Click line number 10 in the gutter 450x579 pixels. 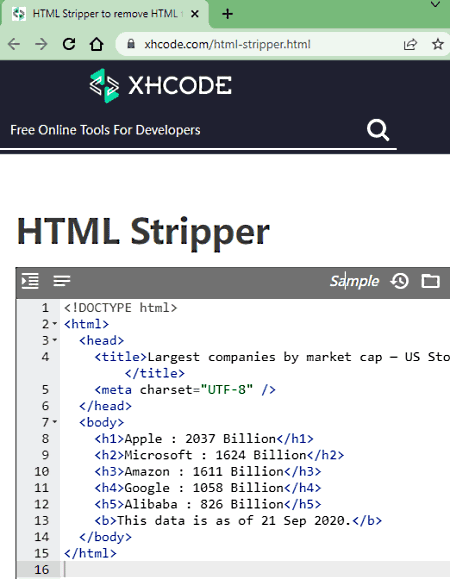pyautogui.click(x=41, y=471)
